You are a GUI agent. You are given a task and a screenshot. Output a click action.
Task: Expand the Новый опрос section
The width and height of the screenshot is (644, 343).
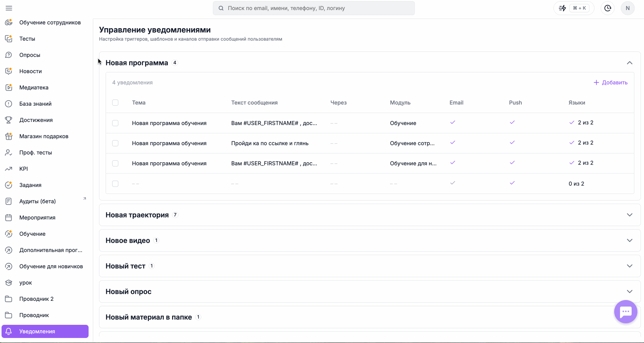(630, 292)
